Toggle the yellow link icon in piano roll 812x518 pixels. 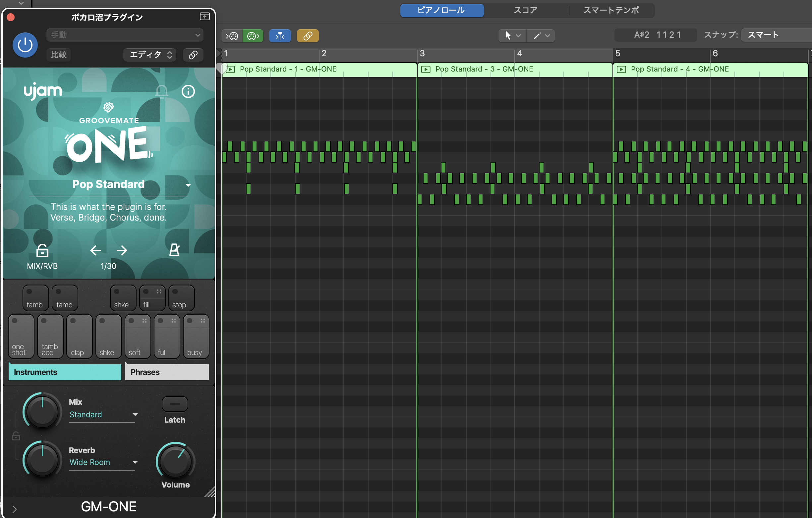[308, 36]
